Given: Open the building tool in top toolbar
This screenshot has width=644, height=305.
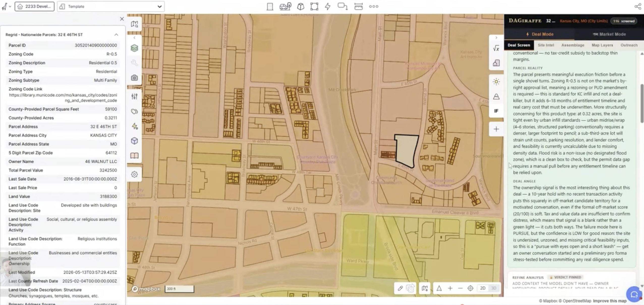Looking at the screenshot, I should click(x=270, y=7).
